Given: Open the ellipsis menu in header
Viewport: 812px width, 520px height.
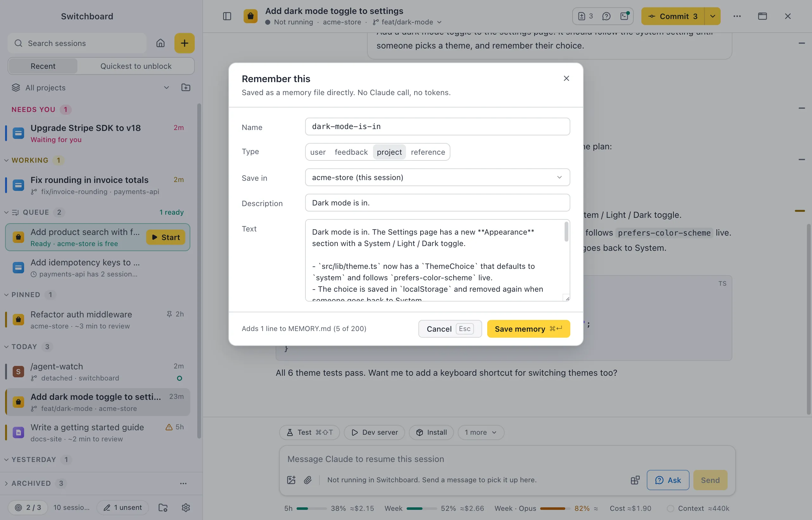Looking at the screenshot, I should click(x=737, y=16).
